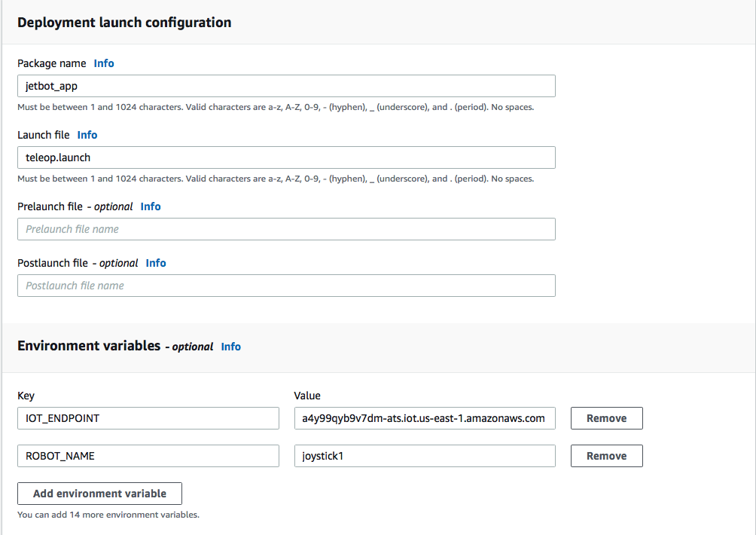Select the ROBOT_NAME key field
Screen dimensions: 756x535
point(148,456)
